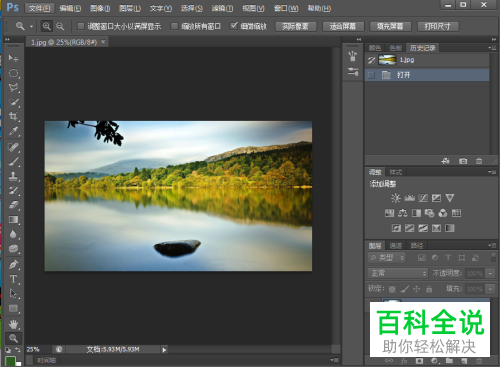Select the Elliptical Marquee tool
The image size is (500, 367).
(13, 73)
